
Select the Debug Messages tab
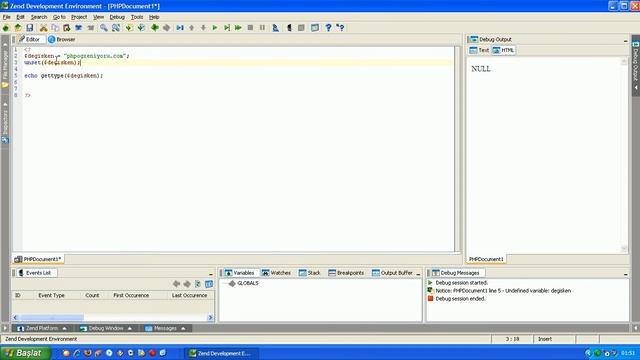(456, 273)
